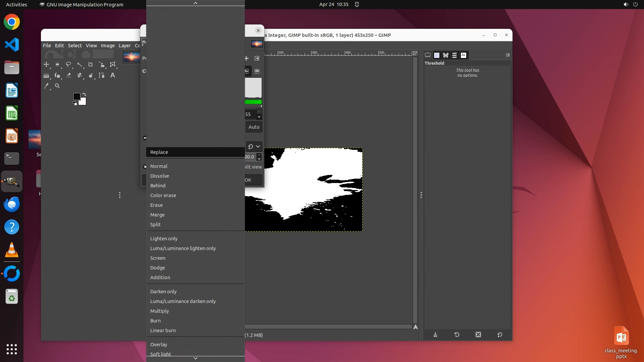This screenshot has height=362, width=644.
Task: Select the Crop tool
Action: [x=91, y=65]
